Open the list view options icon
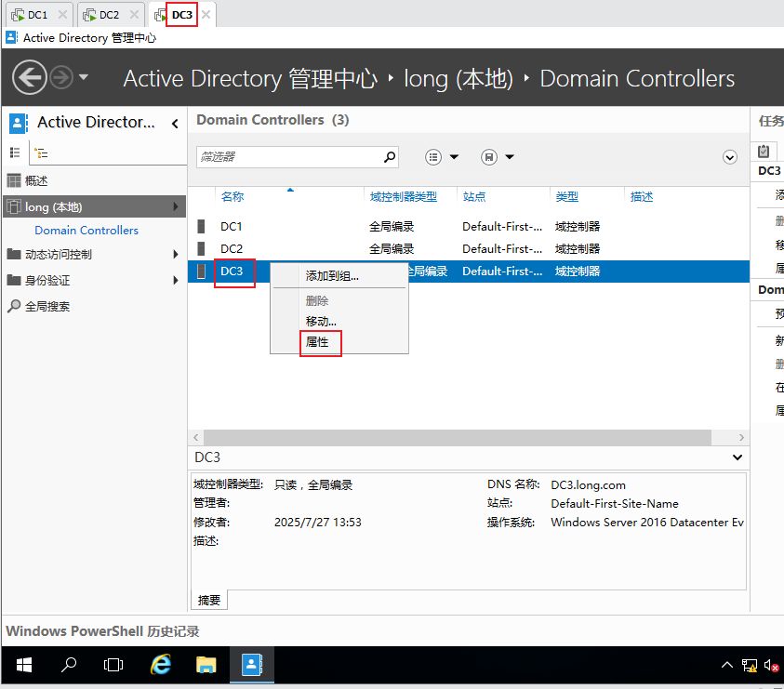 point(433,157)
